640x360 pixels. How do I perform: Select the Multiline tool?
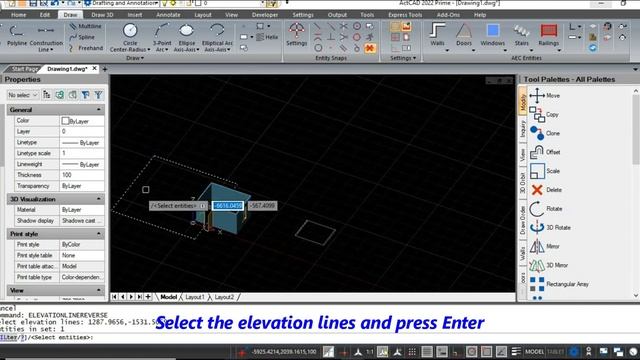pyautogui.click(x=85, y=26)
